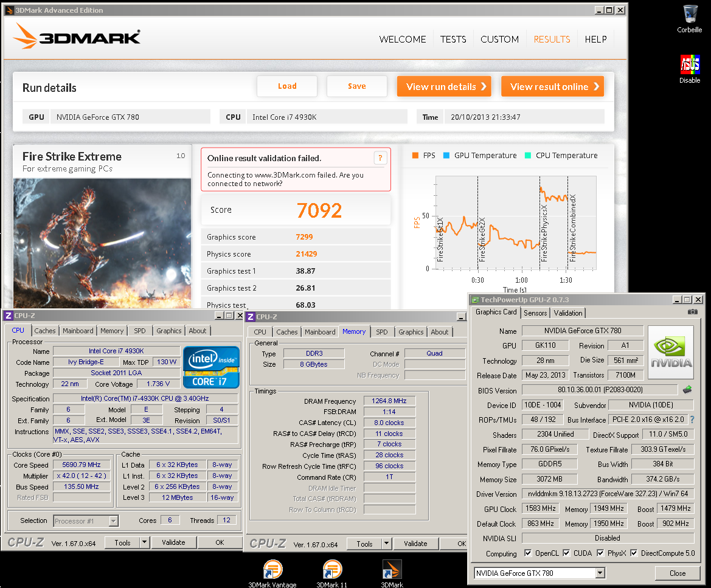Expand Tools arrow in CPU-Z Memory window
The width and height of the screenshot is (711, 588).
(387, 544)
